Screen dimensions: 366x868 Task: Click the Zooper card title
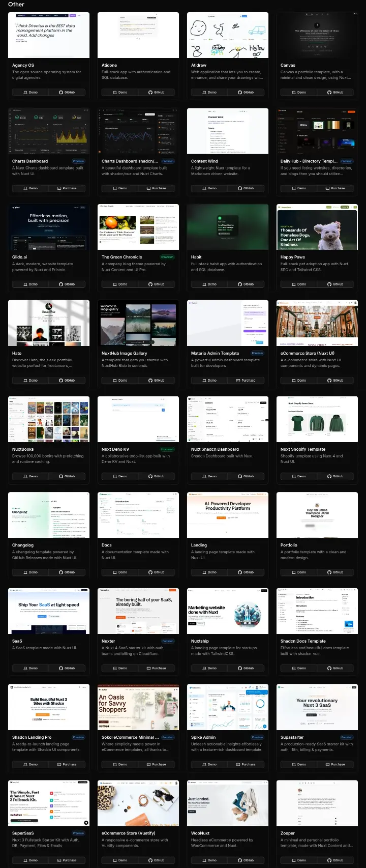click(288, 833)
